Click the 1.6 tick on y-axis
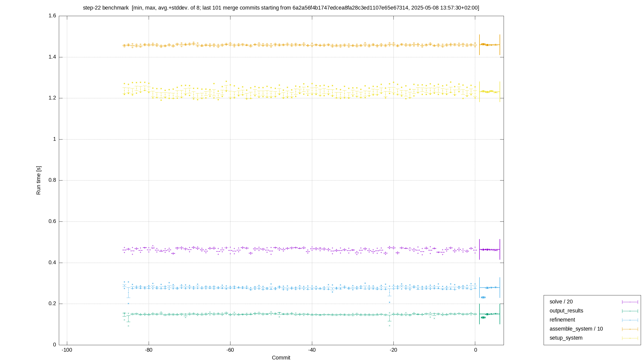This screenshot has height=362, width=644. click(x=52, y=16)
